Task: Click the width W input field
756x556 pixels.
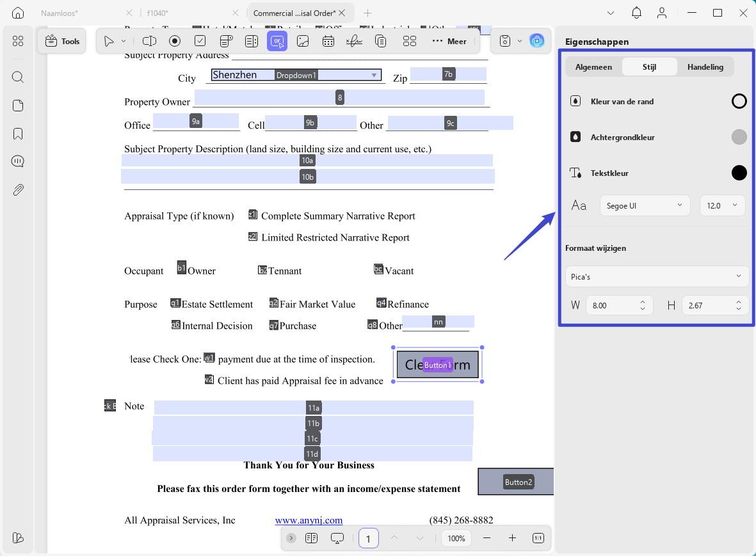Action: 619,305
